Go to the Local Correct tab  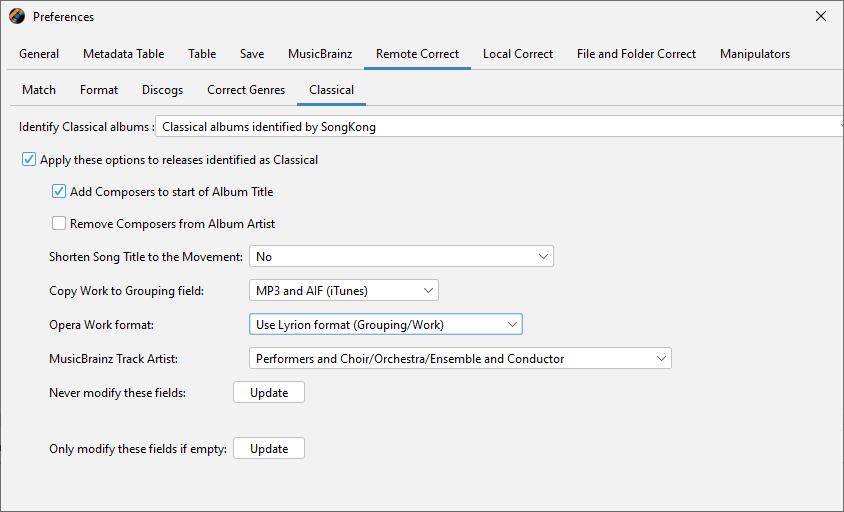518,54
